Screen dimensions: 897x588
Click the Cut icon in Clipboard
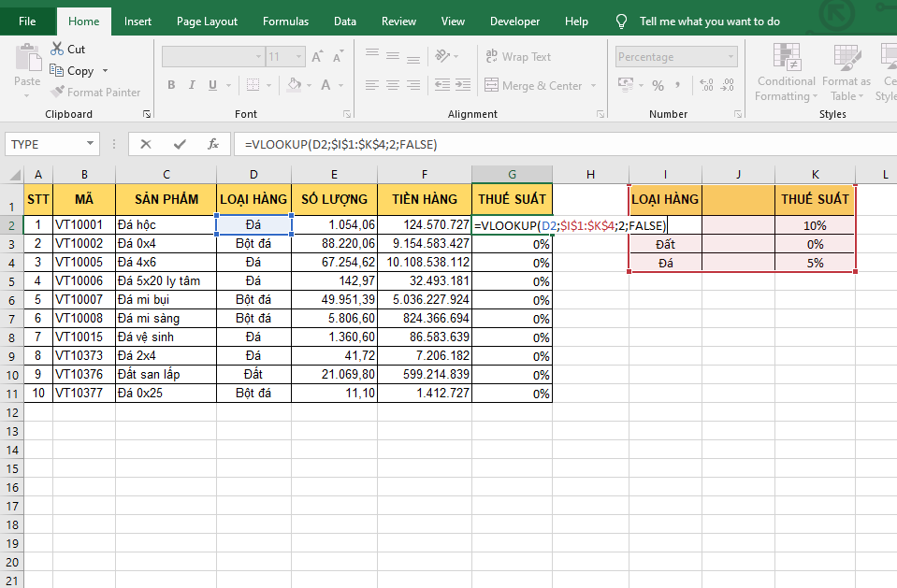tap(56, 49)
